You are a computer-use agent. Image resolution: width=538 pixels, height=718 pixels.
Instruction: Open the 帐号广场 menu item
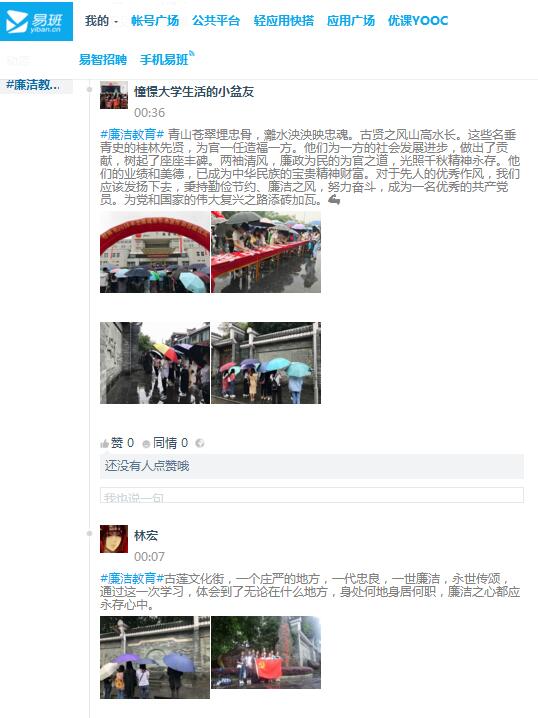tap(155, 21)
